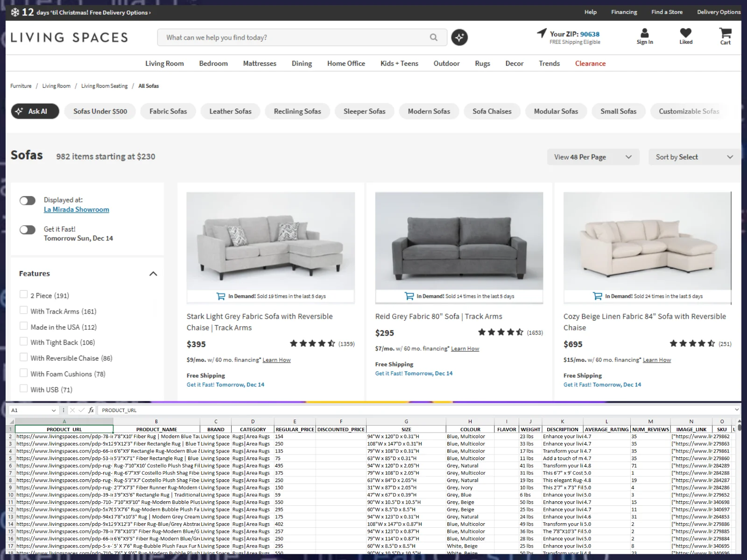Click the Sofas Under $500 filter pill
The image size is (747, 560).
point(100,111)
